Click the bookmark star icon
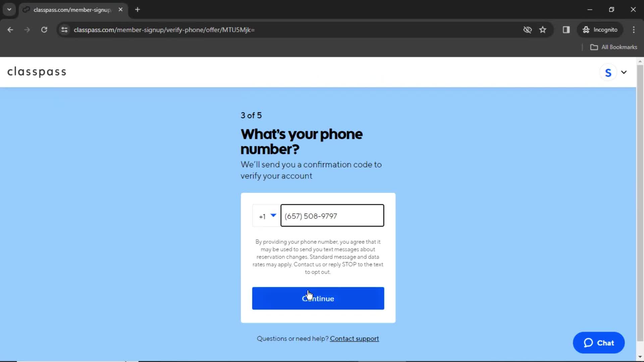Screen dimensions: 644x362 click(x=543, y=29)
